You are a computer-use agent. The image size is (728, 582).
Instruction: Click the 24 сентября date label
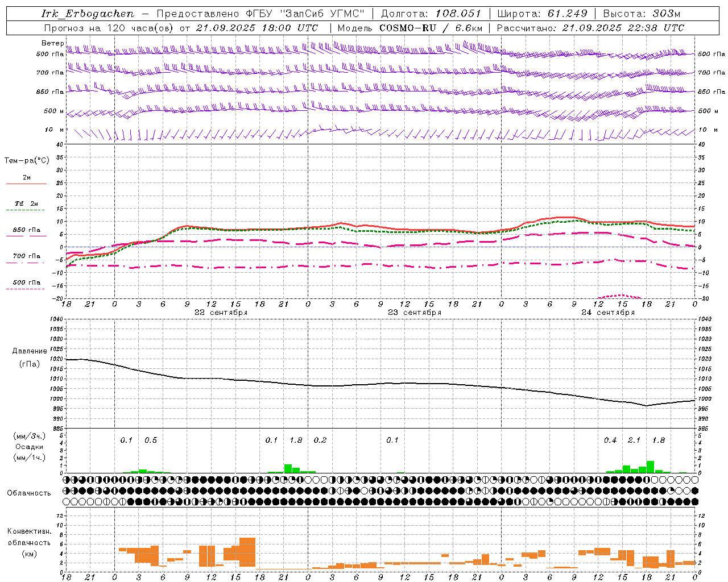coord(608,313)
